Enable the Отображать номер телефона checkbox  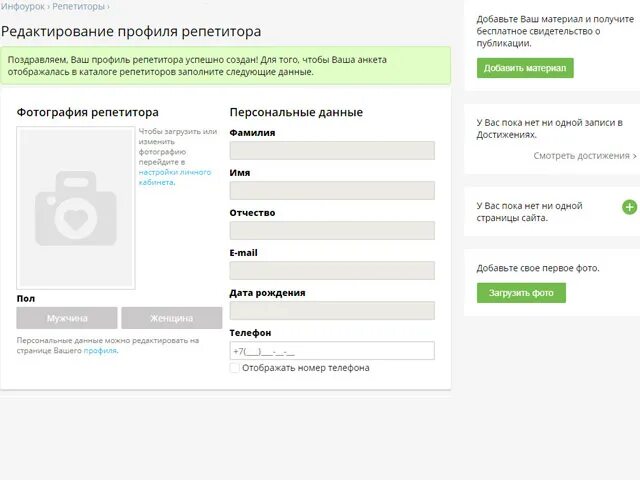pos(234,368)
